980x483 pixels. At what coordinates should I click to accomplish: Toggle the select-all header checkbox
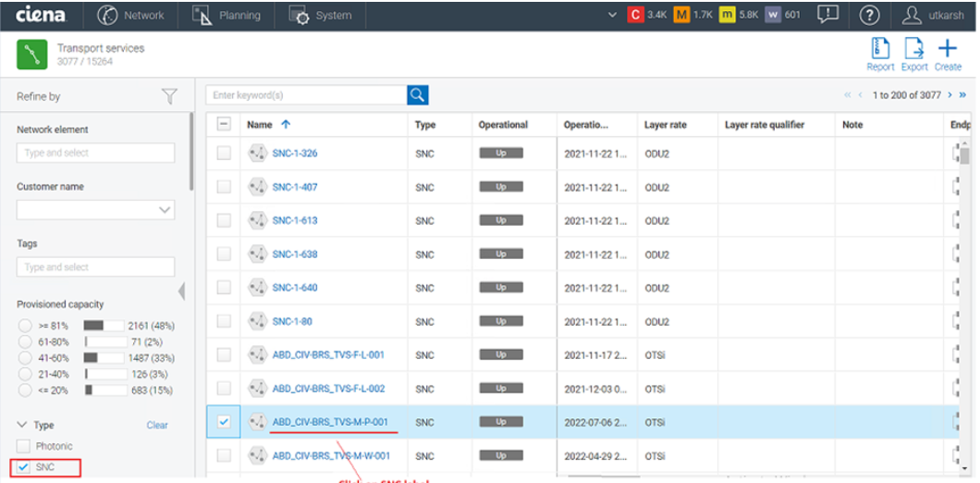pos(224,125)
